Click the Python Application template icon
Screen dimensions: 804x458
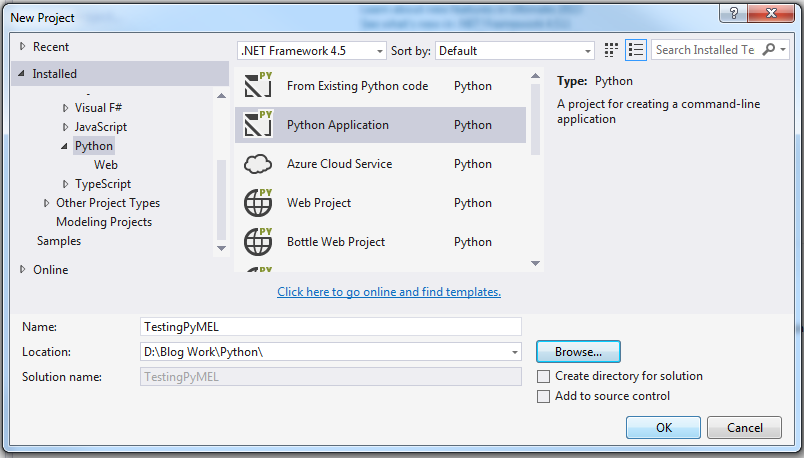258,124
